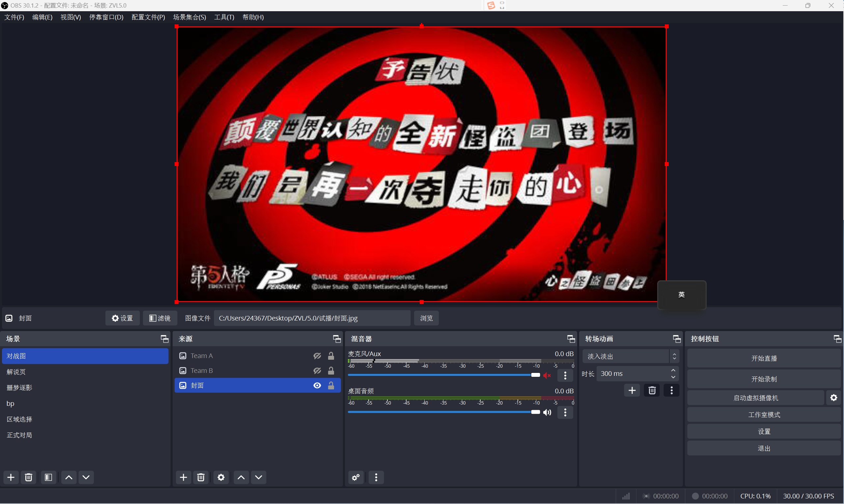Select the 正式对局 scene
This screenshot has width=844, height=504.
pos(85,435)
